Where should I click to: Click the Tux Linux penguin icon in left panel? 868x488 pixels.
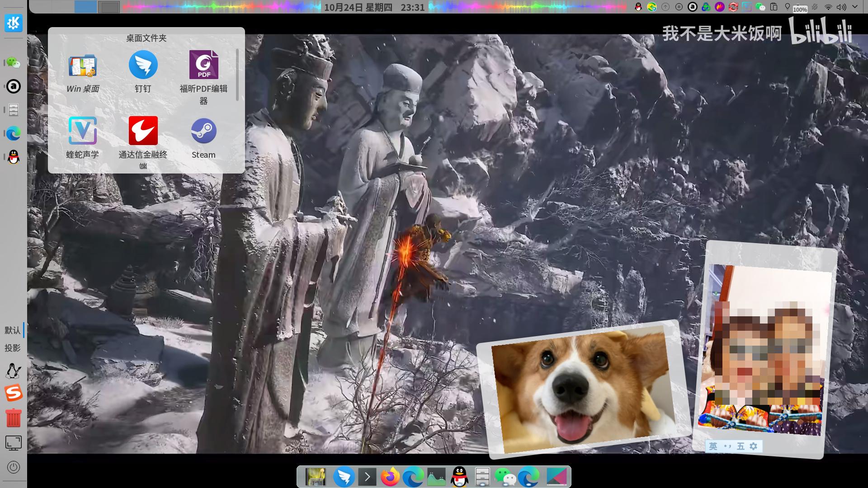(13, 371)
